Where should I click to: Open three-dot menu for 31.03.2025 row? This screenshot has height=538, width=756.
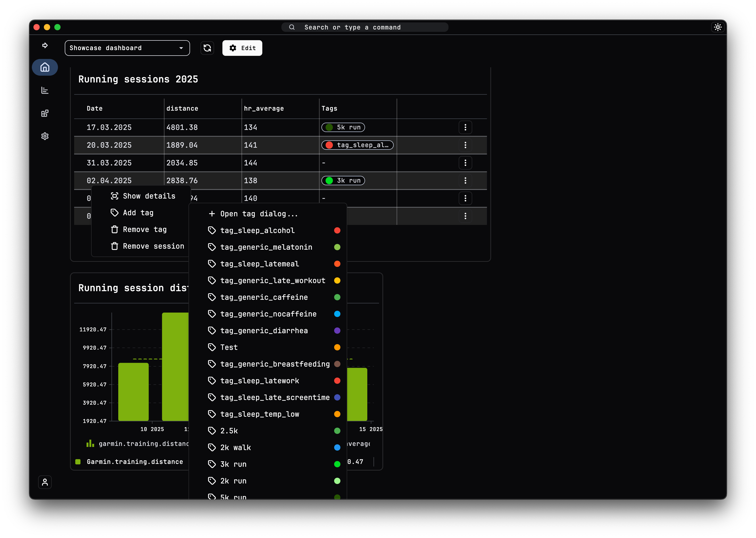(465, 163)
